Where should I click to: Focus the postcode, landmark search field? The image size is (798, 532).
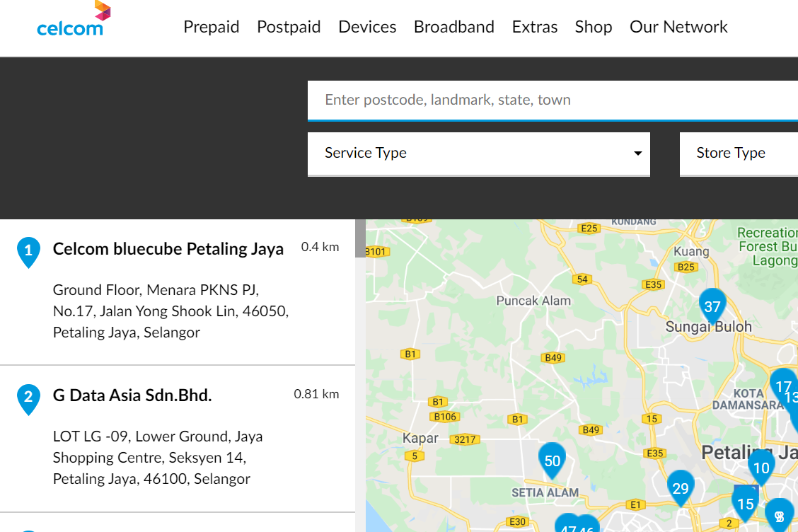point(553,100)
